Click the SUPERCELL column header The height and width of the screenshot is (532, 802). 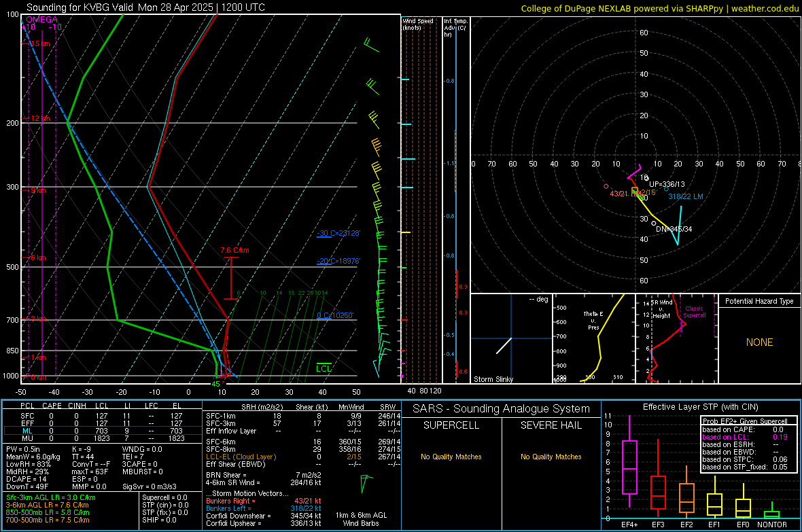pos(451,425)
